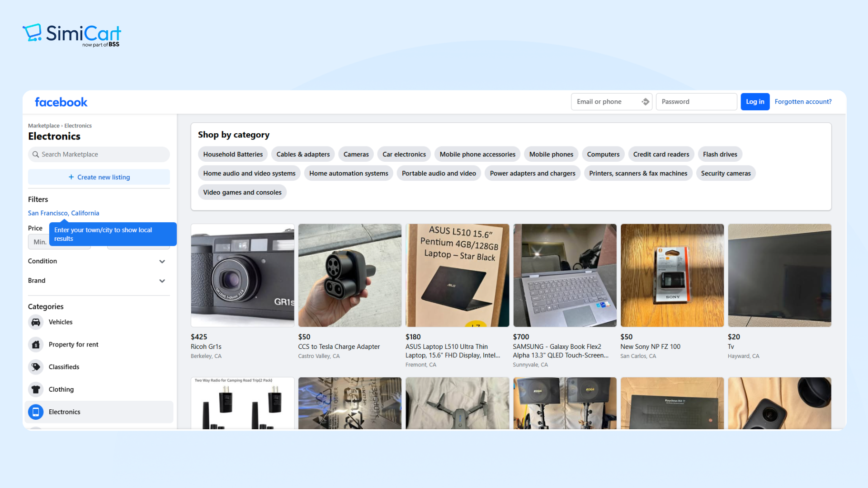
Task: Open the Ricoh Gr1s camera listing photo
Action: (x=242, y=276)
